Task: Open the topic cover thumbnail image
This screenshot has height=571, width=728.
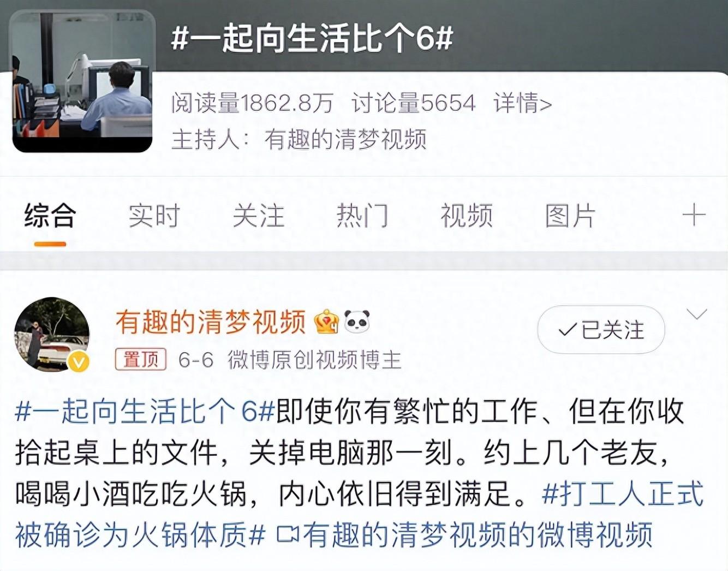Action: pyautogui.click(x=82, y=81)
